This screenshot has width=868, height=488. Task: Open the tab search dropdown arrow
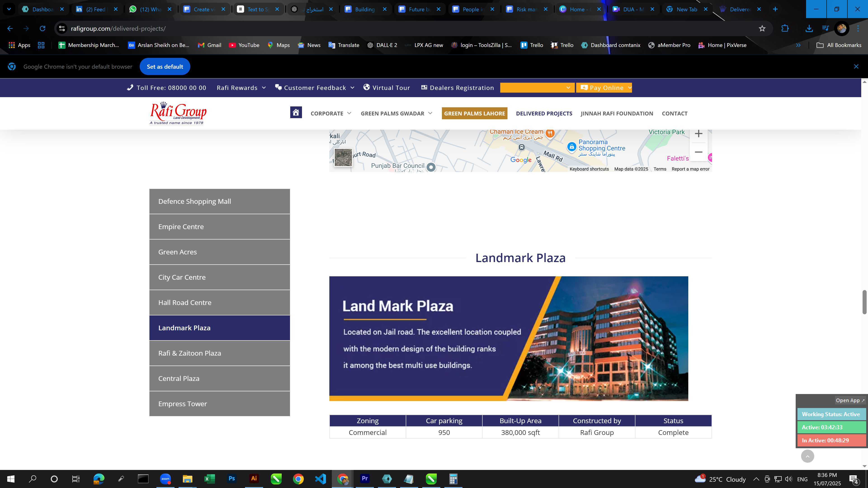(9, 9)
